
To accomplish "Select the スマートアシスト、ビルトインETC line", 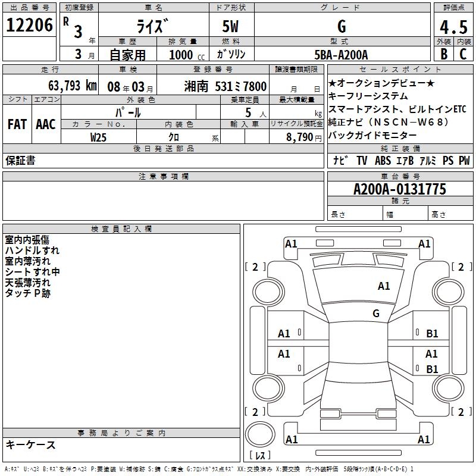I will 397,109.
